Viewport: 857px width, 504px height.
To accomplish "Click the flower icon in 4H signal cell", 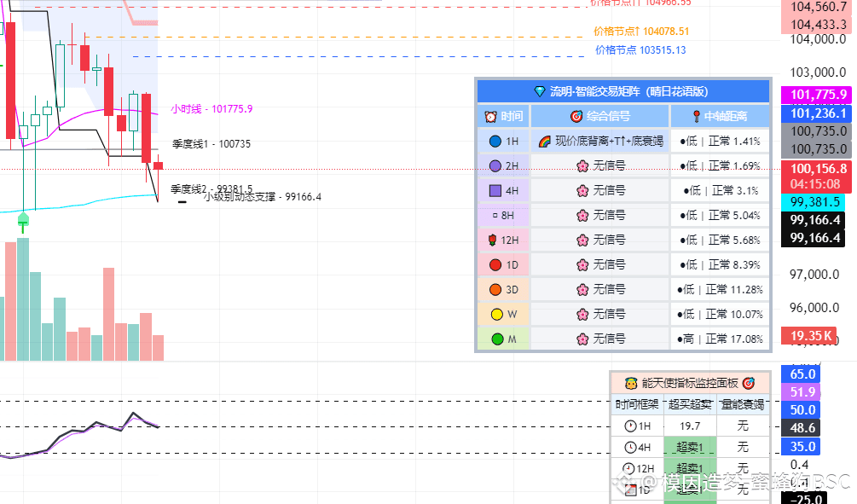I will 582,191.
